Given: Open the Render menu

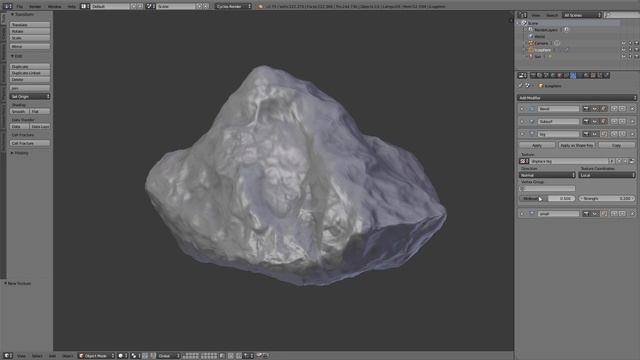Looking at the screenshot, I should pos(35,6).
